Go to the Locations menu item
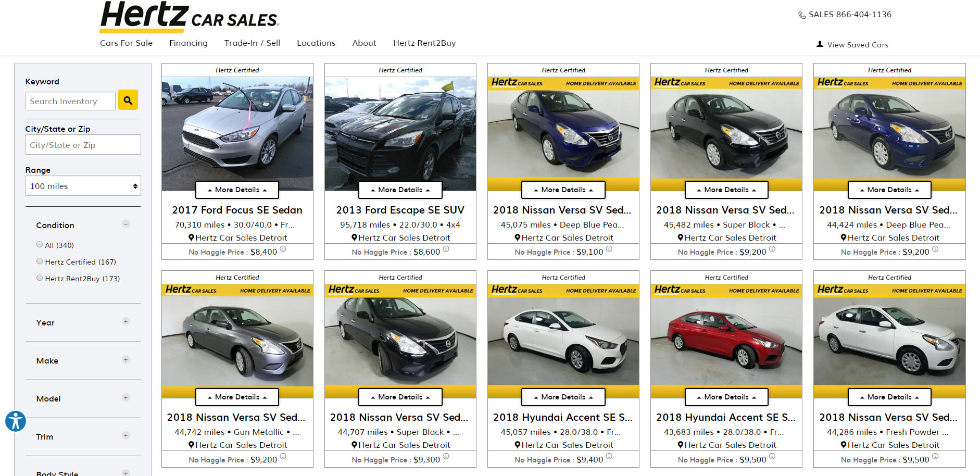The width and height of the screenshot is (980, 476). pyautogui.click(x=316, y=43)
